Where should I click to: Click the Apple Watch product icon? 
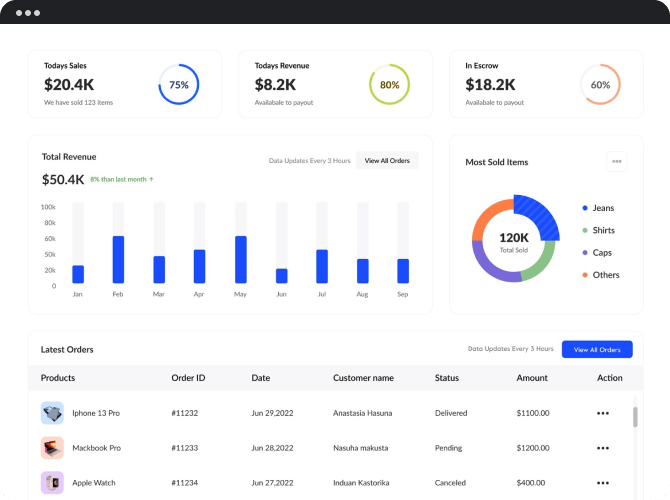coord(52,483)
